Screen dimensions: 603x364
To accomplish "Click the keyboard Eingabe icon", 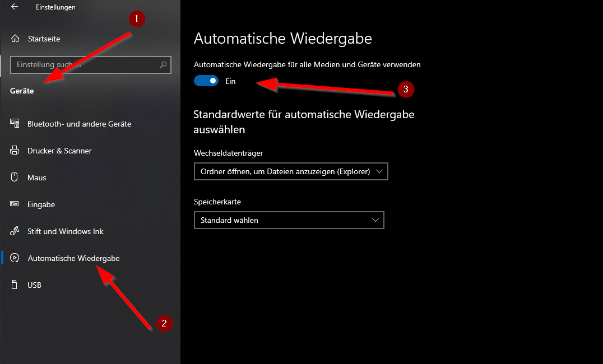I will 15,204.
